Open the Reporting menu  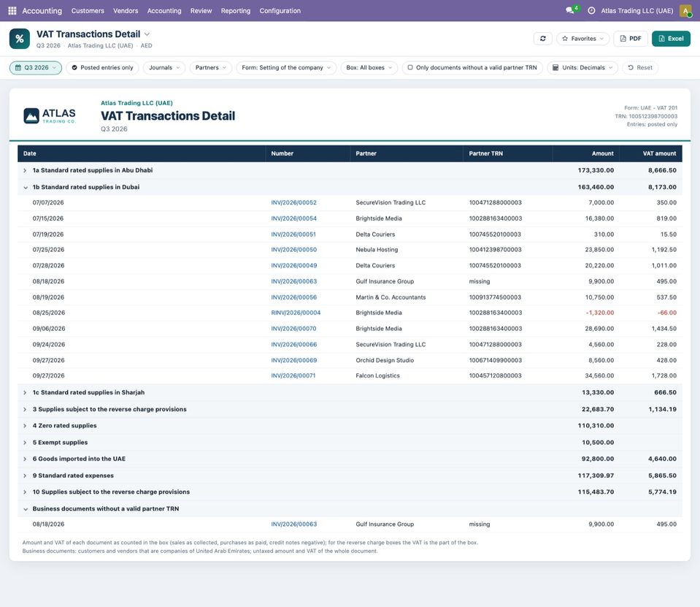pyautogui.click(x=236, y=11)
